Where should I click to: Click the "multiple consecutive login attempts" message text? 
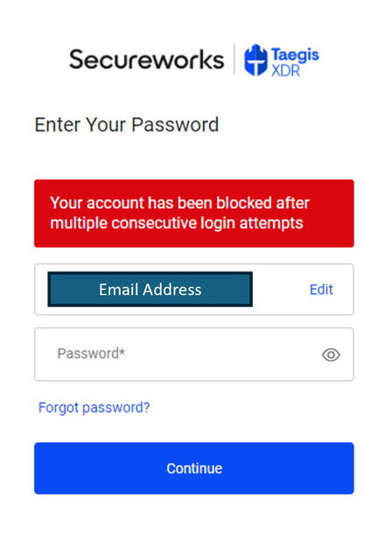click(177, 223)
